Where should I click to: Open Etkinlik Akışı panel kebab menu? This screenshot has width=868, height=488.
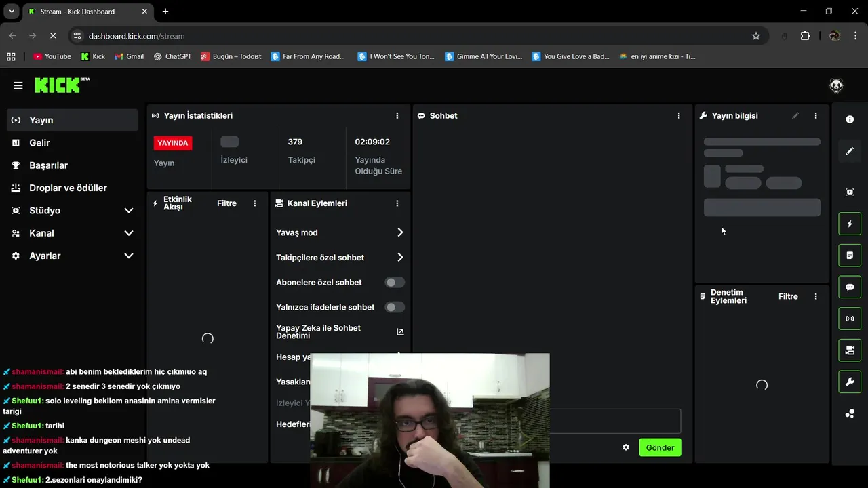255,203
